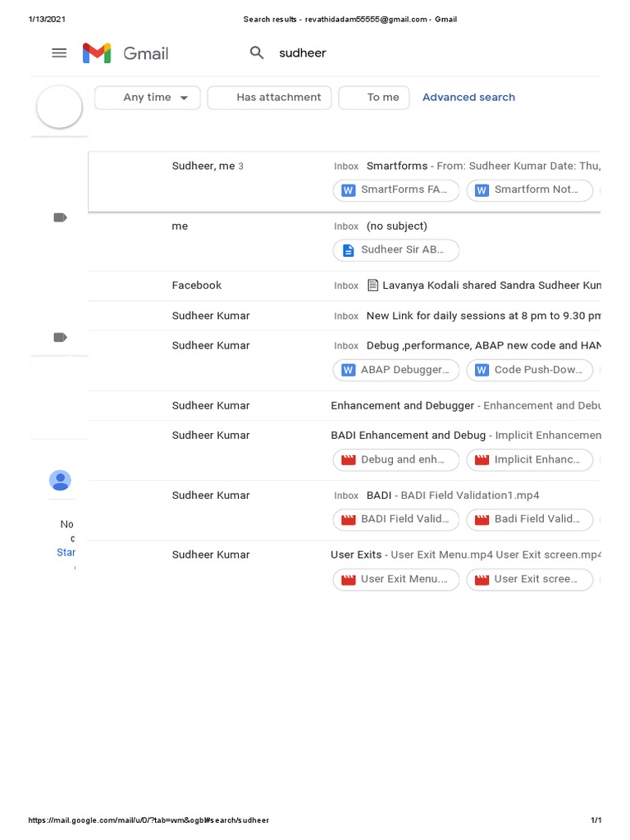Open Code Push-Dow... Word attachment
This screenshot has height=840, width=630.
tap(529, 370)
